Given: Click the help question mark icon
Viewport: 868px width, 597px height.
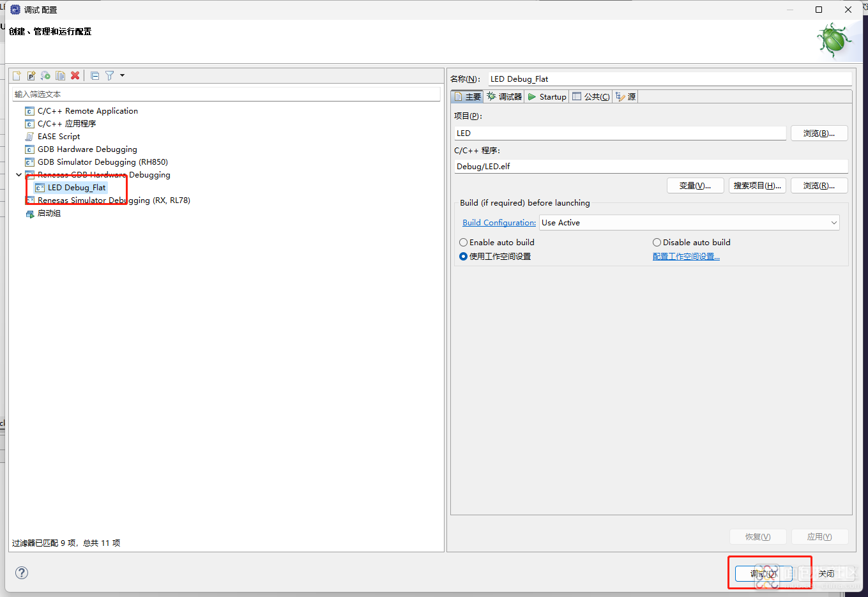Looking at the screenshot, I should (x=22, y=572).
